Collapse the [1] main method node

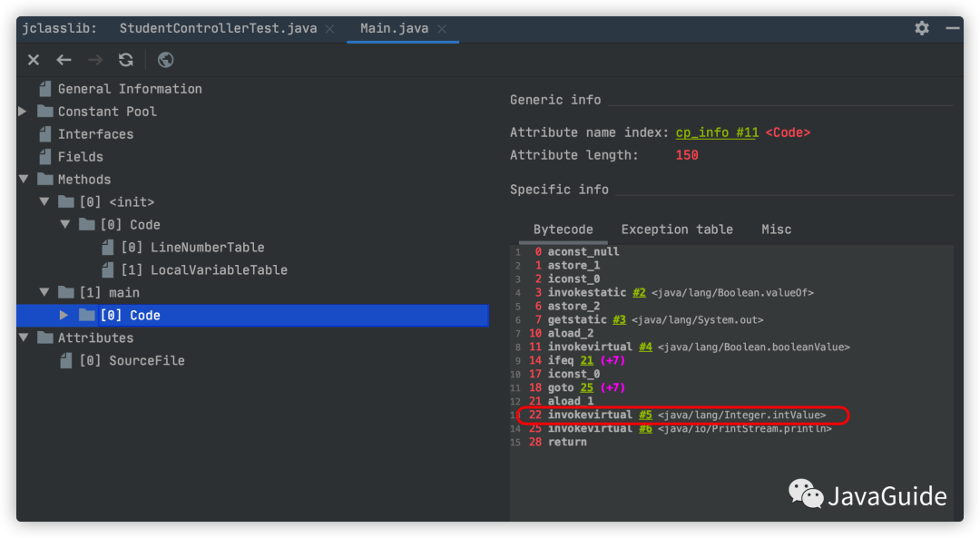[44, 292]
